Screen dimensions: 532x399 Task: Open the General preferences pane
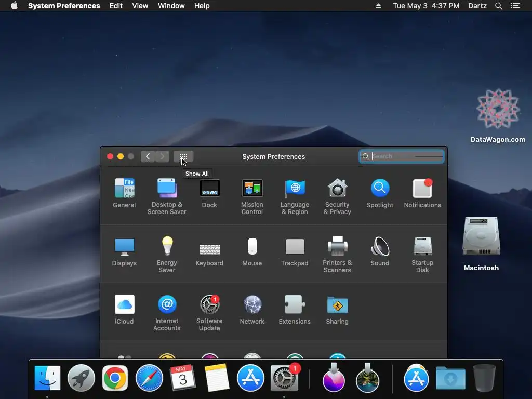point(124,193)
